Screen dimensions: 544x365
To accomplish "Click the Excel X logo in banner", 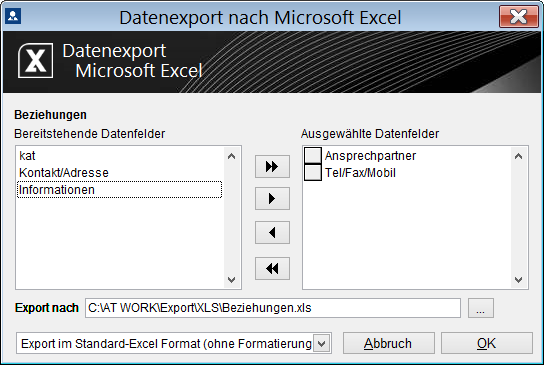I will (35, 61).
